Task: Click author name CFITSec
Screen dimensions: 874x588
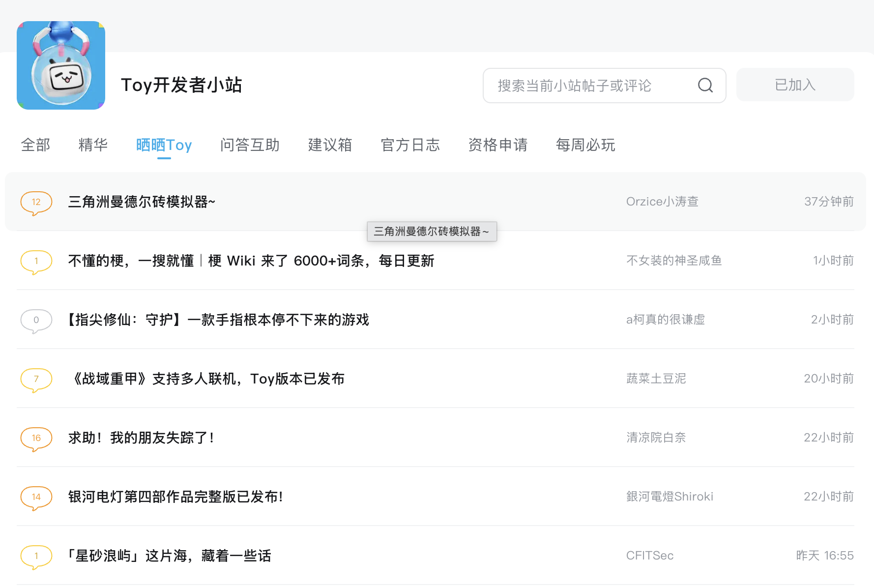Action: coord(650,556)
